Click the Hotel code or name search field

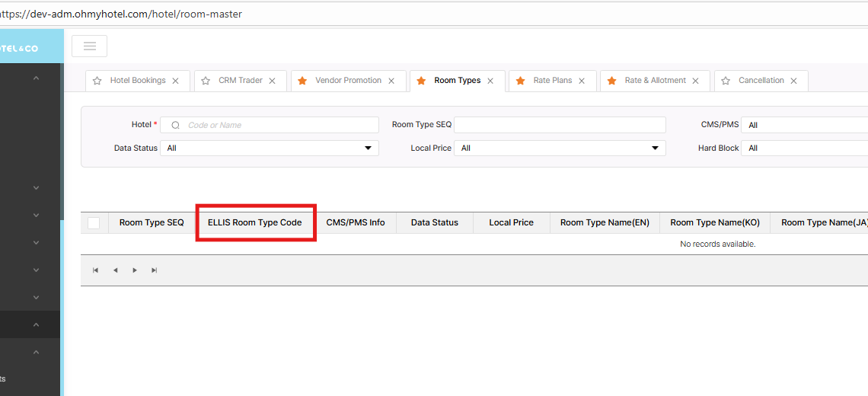[278, 125]
